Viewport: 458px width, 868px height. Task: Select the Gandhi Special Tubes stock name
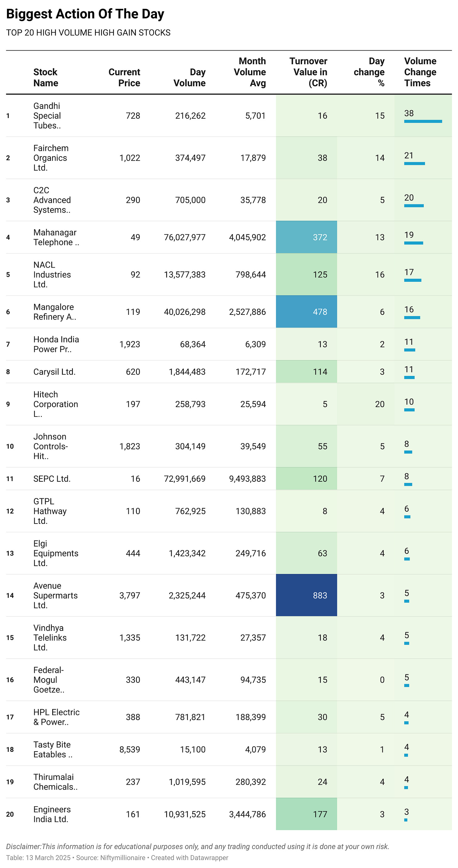47,116
